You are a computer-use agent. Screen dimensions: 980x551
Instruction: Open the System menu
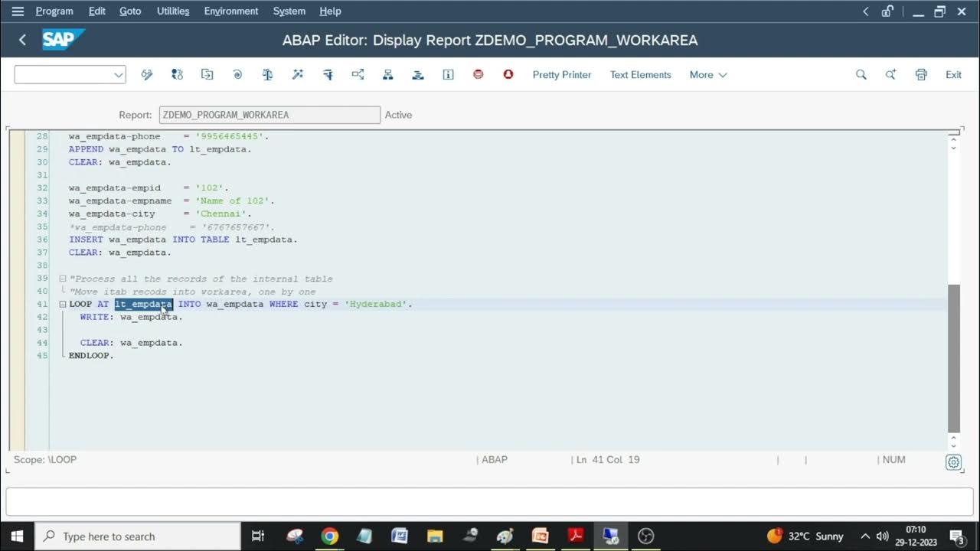(x=289, y=11)
